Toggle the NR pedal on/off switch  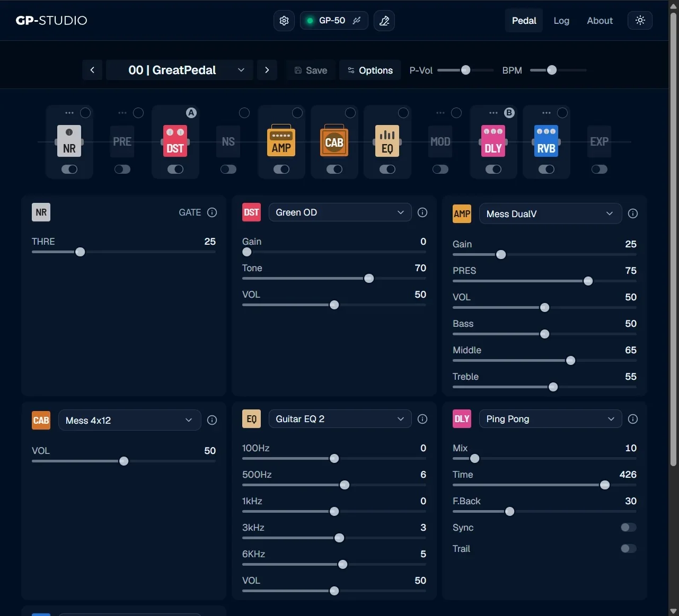pos(69,169)
